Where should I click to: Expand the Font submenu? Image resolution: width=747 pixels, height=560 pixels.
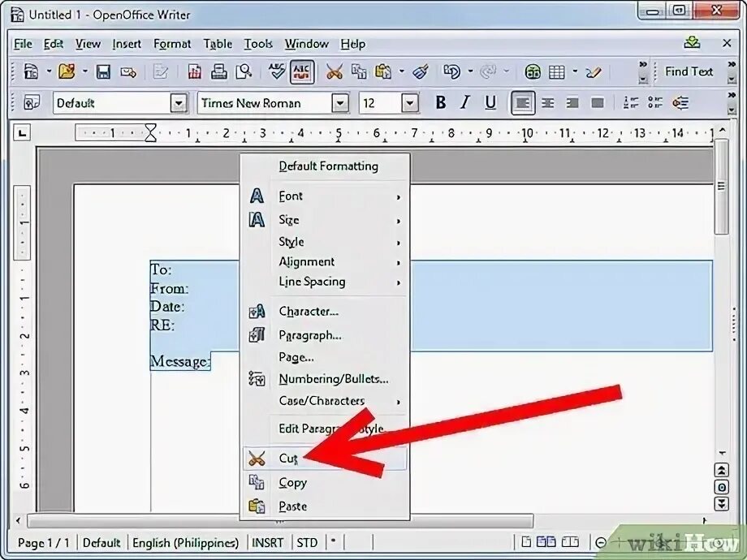[325, 196]
